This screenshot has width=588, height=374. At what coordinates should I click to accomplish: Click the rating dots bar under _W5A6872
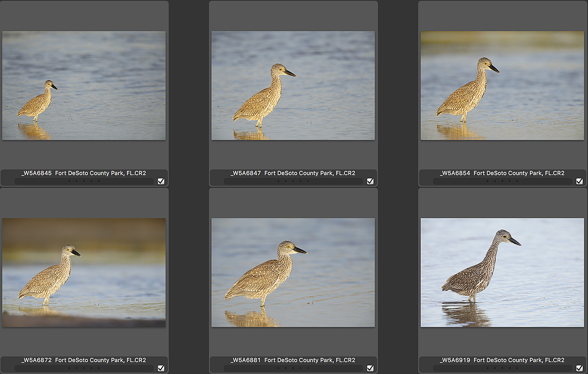(84, 368)
